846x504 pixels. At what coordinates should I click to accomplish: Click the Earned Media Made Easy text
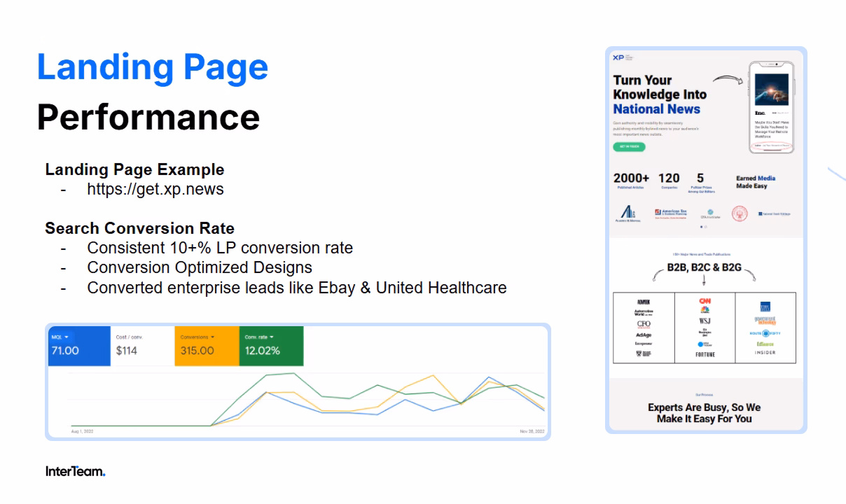click(x=756, y=182)
